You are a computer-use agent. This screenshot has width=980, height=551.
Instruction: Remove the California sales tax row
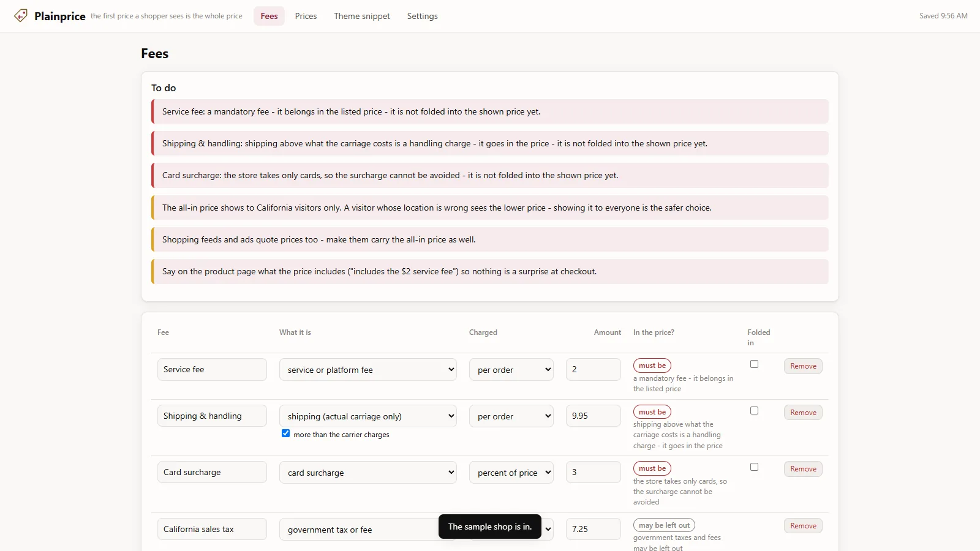pyautogui.click(x=803, y=526)
